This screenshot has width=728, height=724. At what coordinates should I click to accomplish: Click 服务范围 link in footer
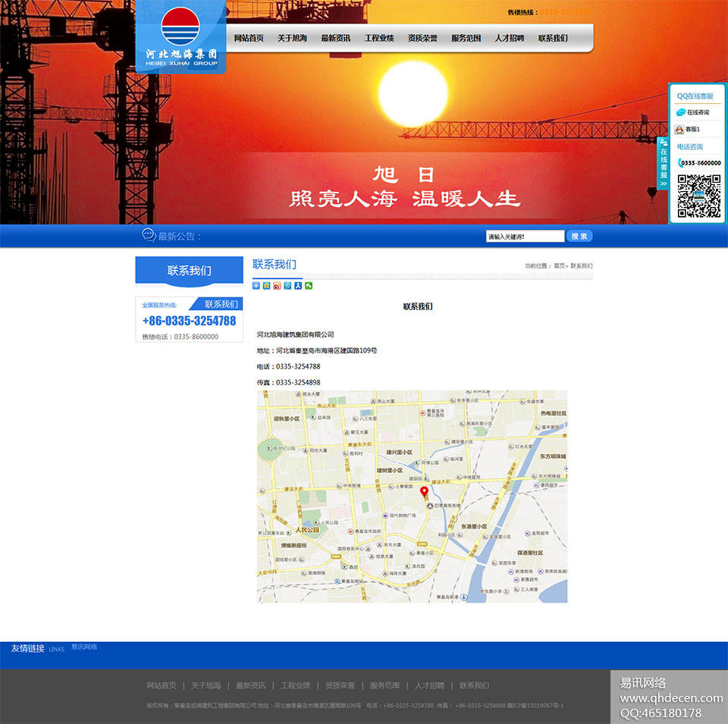[x=384, y=685]
